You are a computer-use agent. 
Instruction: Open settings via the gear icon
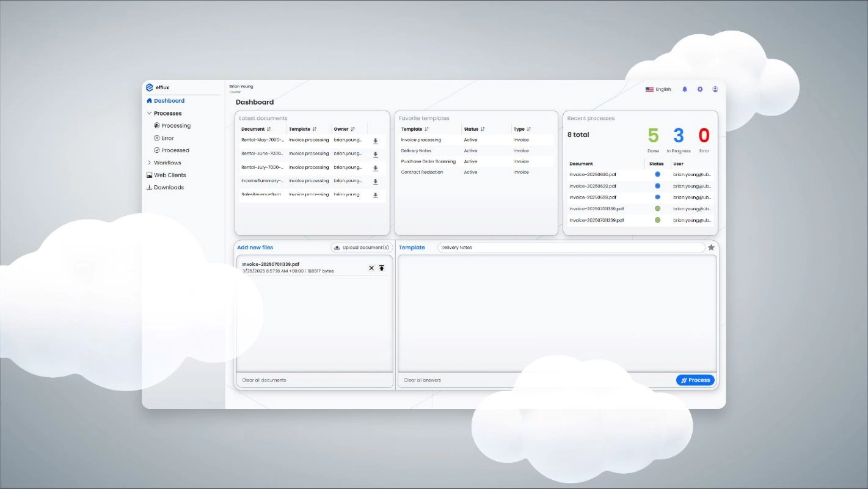pos(700,89)
